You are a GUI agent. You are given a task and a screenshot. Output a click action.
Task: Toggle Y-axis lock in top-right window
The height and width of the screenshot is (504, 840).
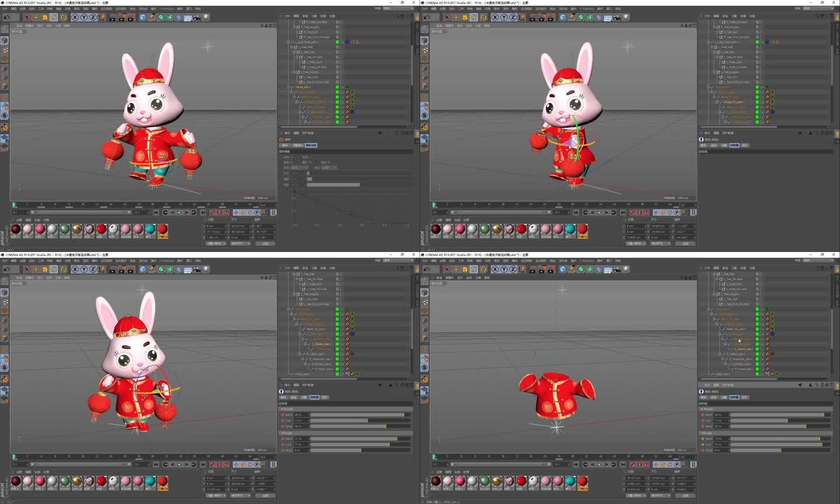tap(503, 17)
